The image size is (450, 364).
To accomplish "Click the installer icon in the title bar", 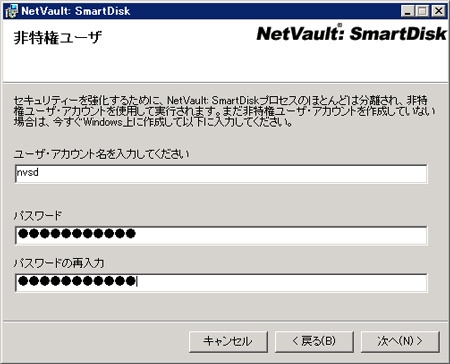I will (12, 11).
